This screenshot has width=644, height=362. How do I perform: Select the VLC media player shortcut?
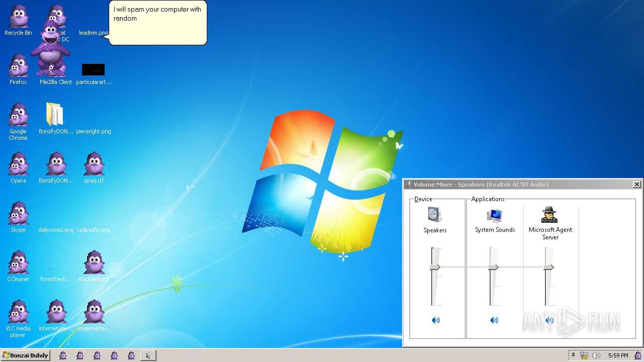(x=18, y=319)
